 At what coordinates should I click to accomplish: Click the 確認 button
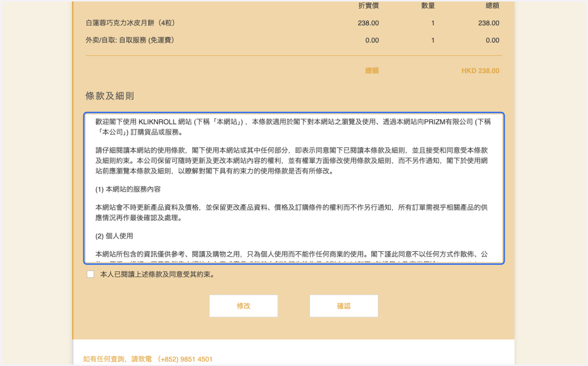point(343,306)
